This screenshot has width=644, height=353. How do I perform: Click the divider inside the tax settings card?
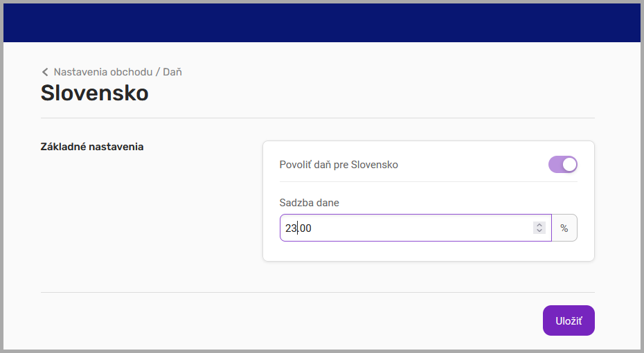click(x=428, y=182)
